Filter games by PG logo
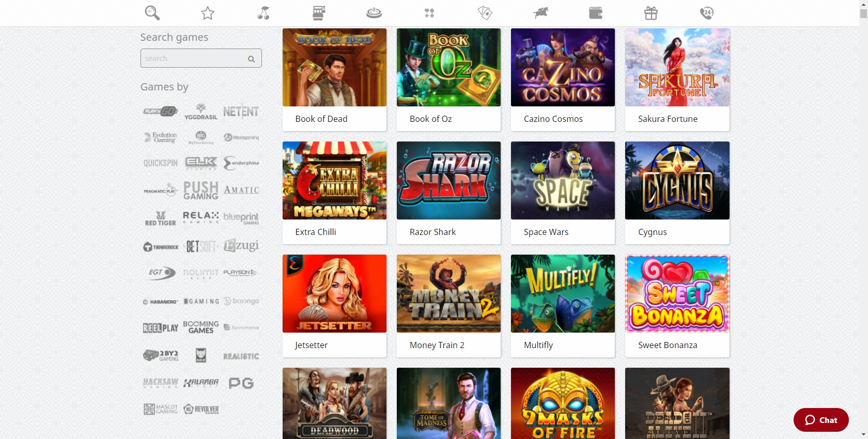 pyautogui.click(x=241, y=383)
